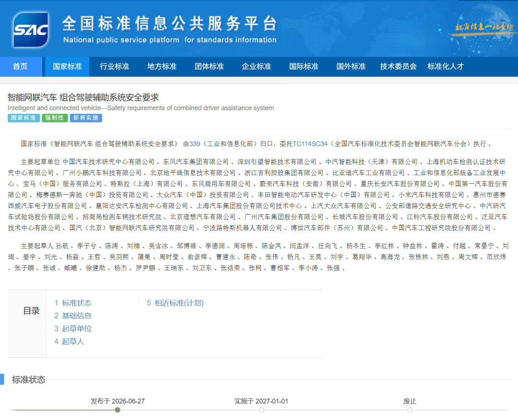Image resolution: width=518 pixels, height=420 pixels.
Task: Click the 发布于 2026-06-27 label
Action: [x=118, y=401]
